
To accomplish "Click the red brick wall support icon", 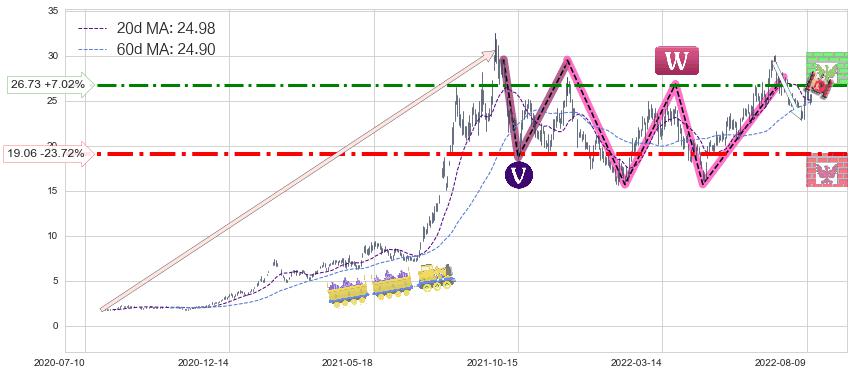I will (826, 170).
